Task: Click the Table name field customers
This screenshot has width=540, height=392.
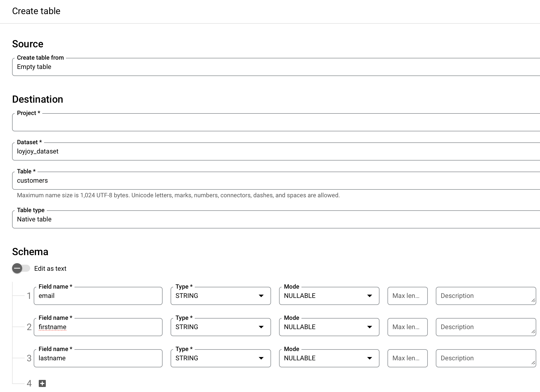Action: click(276, 181)
